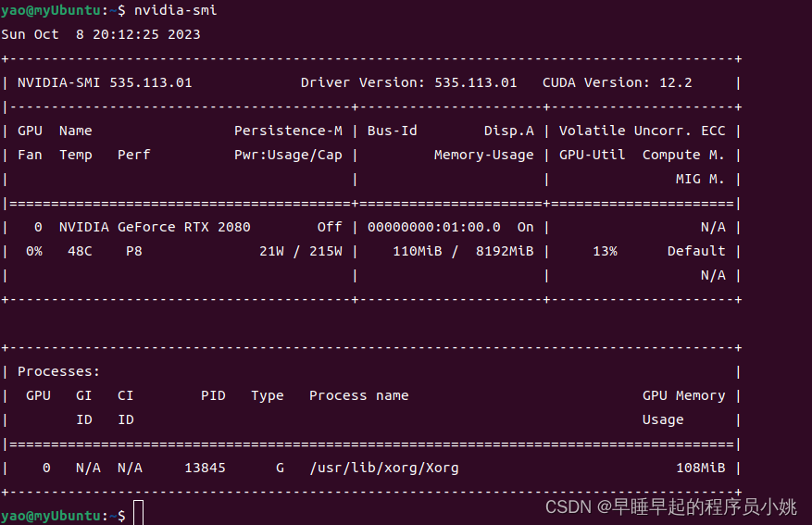
Task: Click the process memory usage '108MiB'
Action: pos(700,468)
